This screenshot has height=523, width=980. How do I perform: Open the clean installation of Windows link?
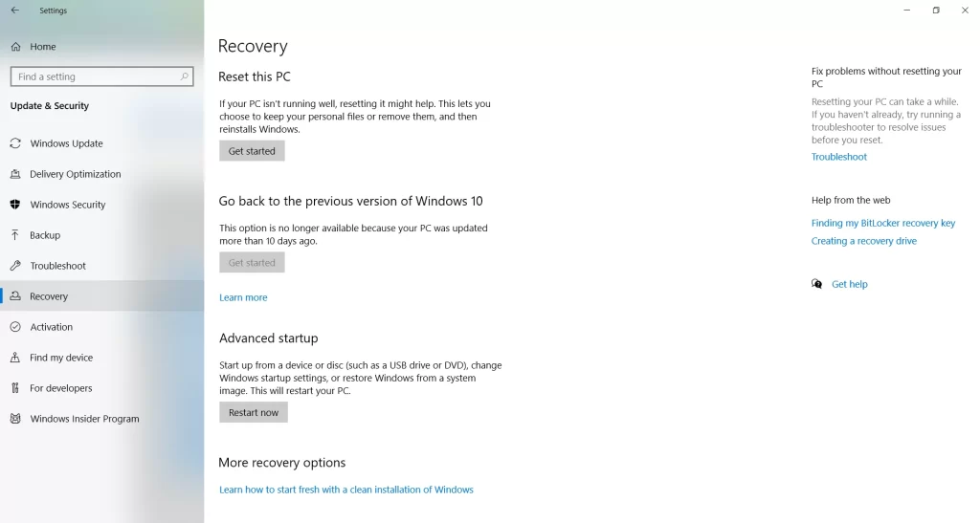coord(346,490)
